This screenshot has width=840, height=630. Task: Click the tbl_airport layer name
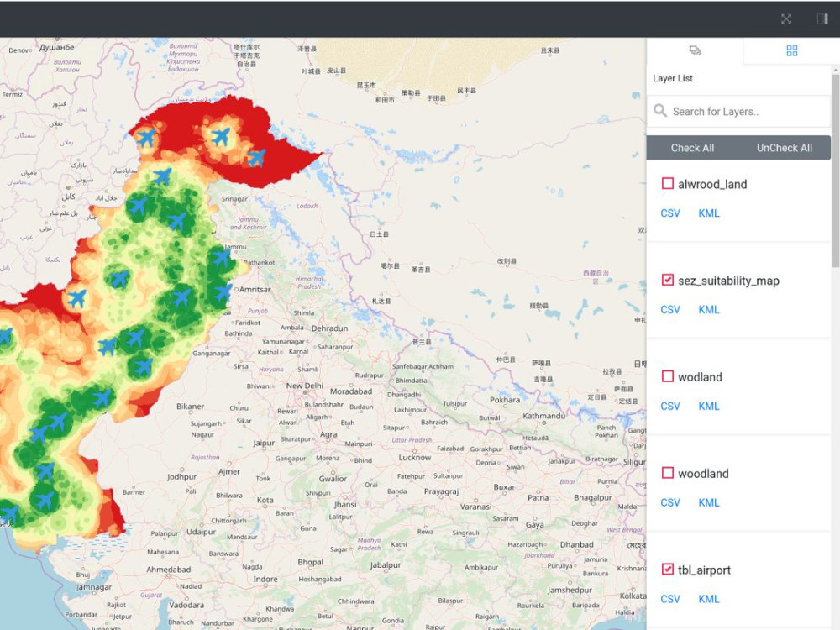point(704,570)
